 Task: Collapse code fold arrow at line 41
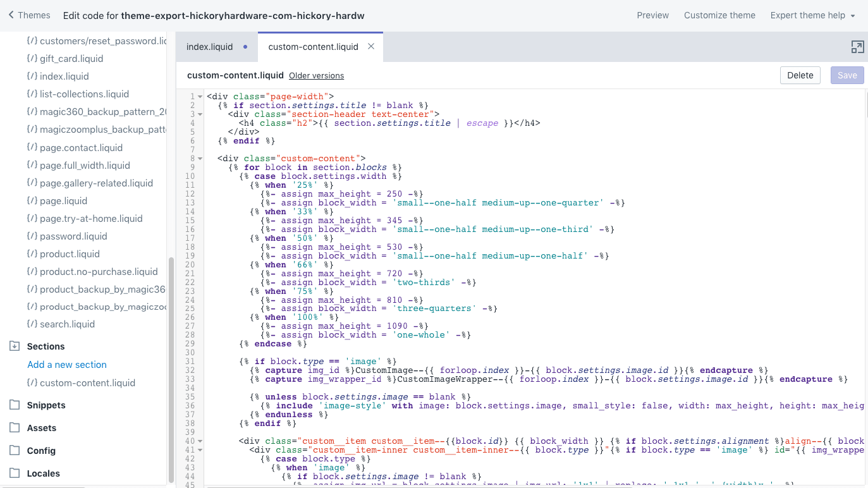pos(200,450)
